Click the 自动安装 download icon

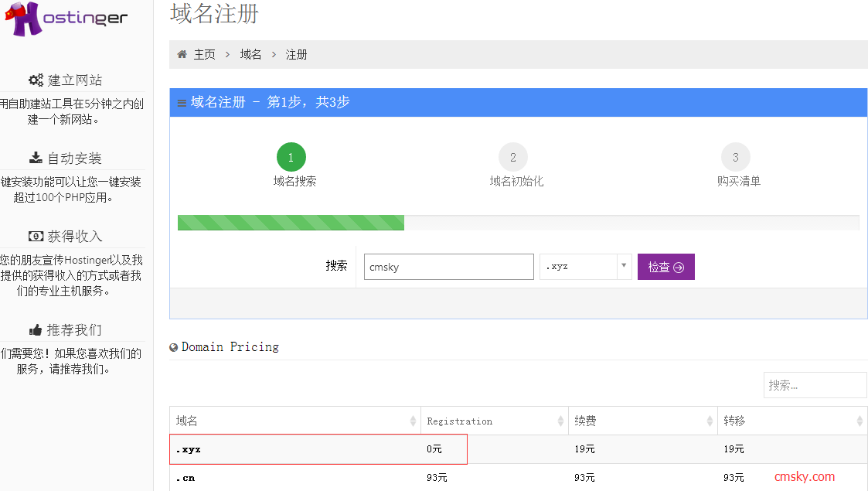point(36,157)
